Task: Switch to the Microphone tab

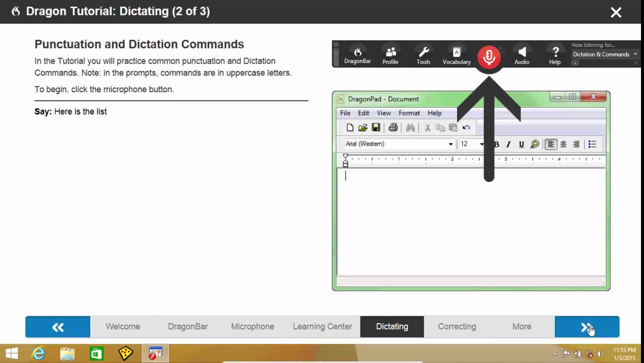Action: point(252,327)
